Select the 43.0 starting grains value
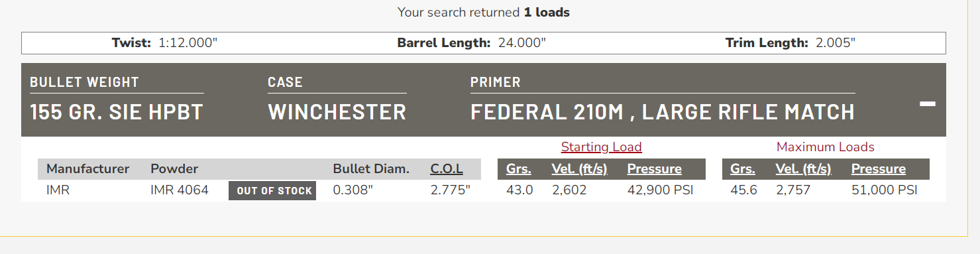Screen dimensions: 980x254 point(519,190)
